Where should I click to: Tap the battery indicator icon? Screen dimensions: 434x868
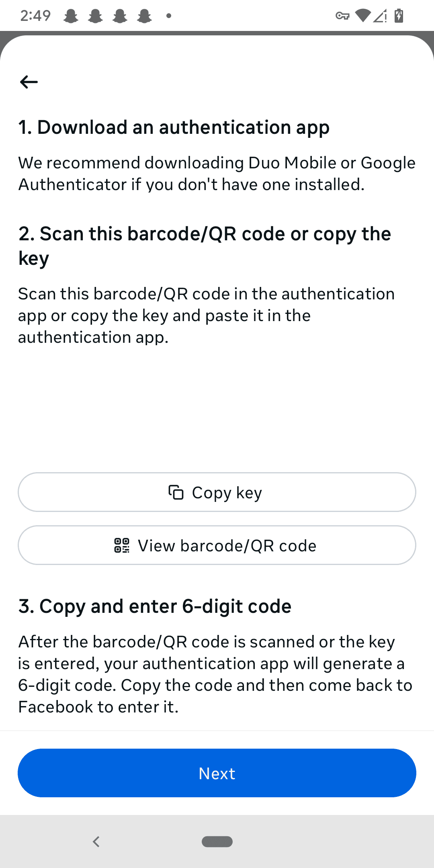(x=397, y=15)
